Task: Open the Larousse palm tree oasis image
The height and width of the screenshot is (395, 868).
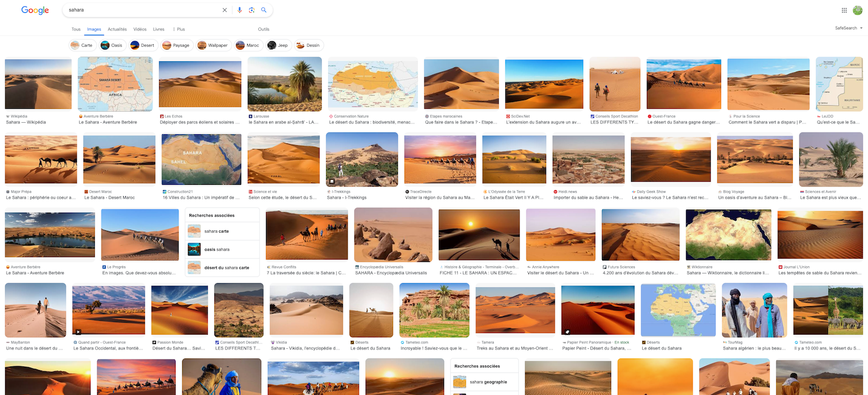Action: [x=284, y=84]
